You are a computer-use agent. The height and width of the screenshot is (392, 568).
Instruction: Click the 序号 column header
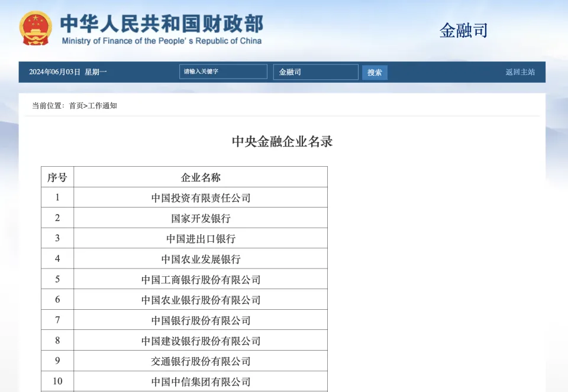pos(57,177)
